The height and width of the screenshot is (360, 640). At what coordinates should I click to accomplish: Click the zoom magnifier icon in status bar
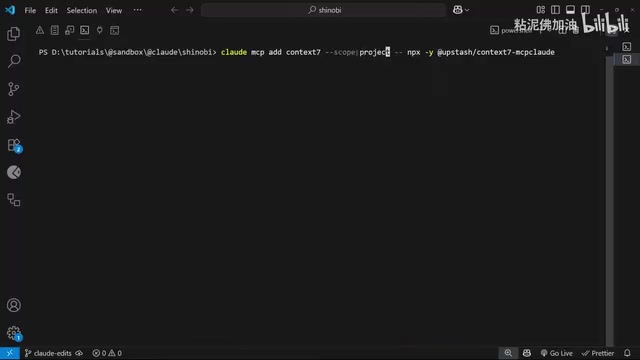[x=508, y=353]
